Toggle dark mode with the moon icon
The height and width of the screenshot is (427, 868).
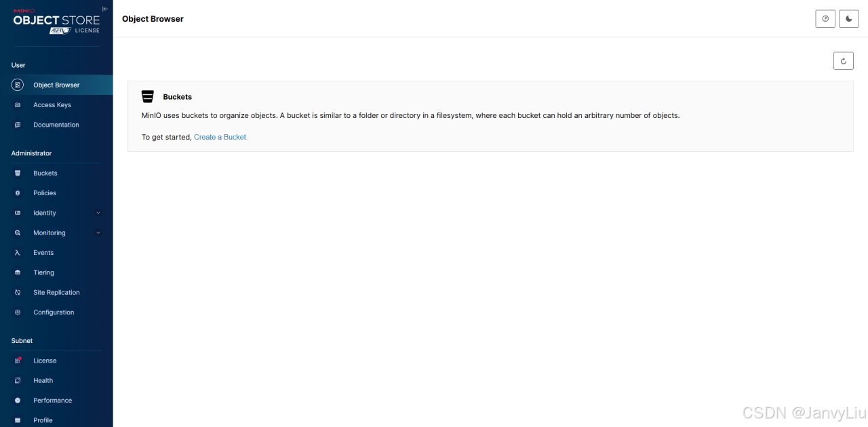(849, 19)
